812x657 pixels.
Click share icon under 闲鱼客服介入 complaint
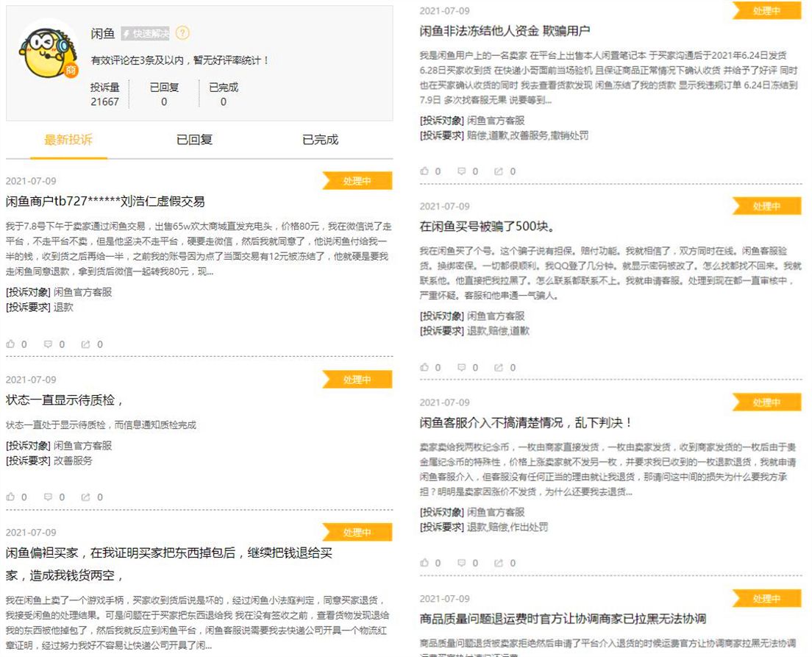[498, 563]
